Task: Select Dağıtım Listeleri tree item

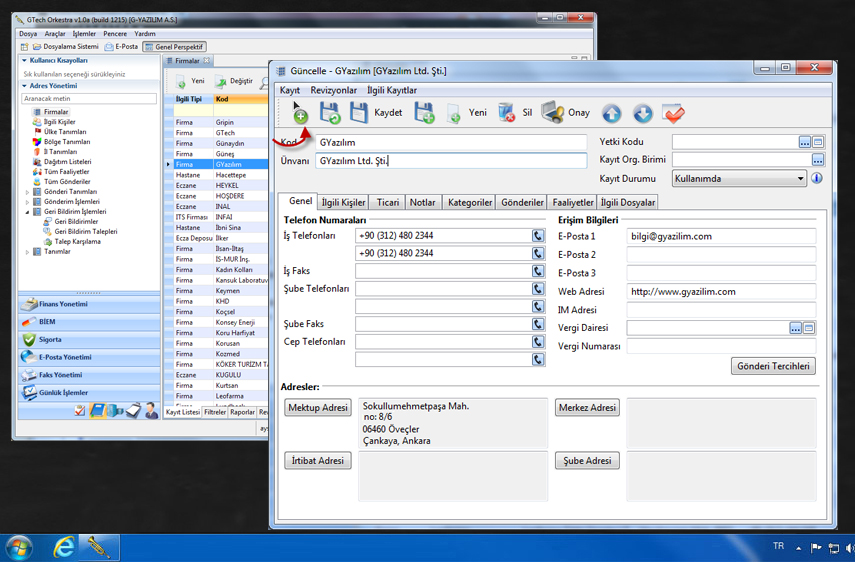Action: 62,162
